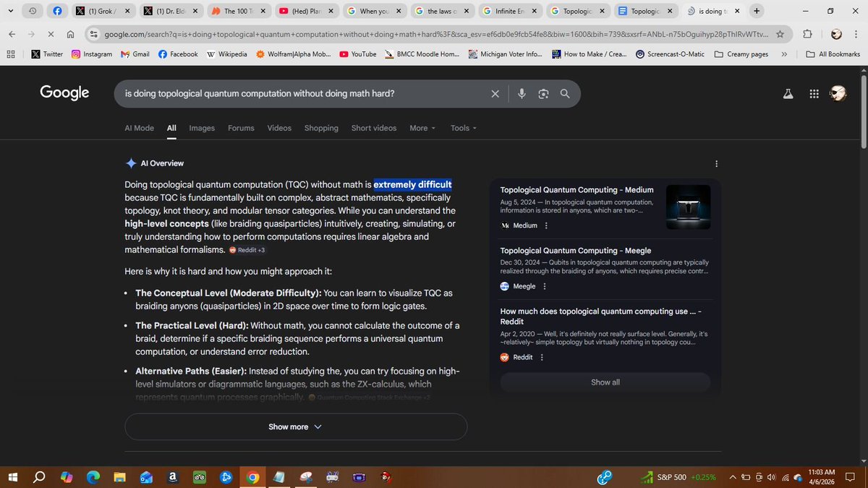The height and width of the screenshot is (488, 868).
Task: Show hidden system tray icons
Action: point(733,477)
